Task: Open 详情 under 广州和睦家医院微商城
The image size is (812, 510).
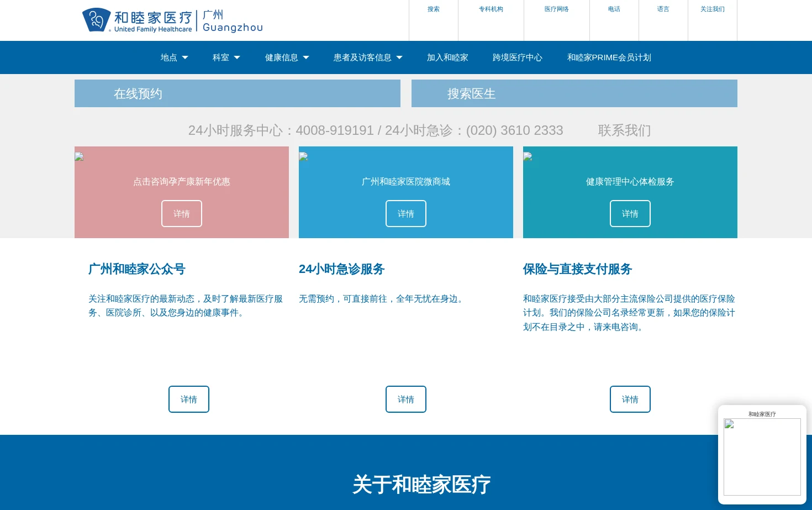Action: (406, 213)
